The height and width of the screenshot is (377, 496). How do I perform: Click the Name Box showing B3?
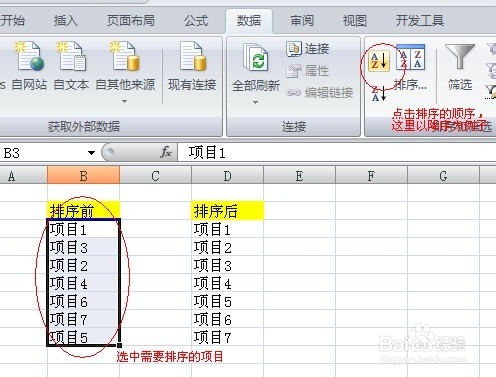pyautogui.click(x=43, y=153)
